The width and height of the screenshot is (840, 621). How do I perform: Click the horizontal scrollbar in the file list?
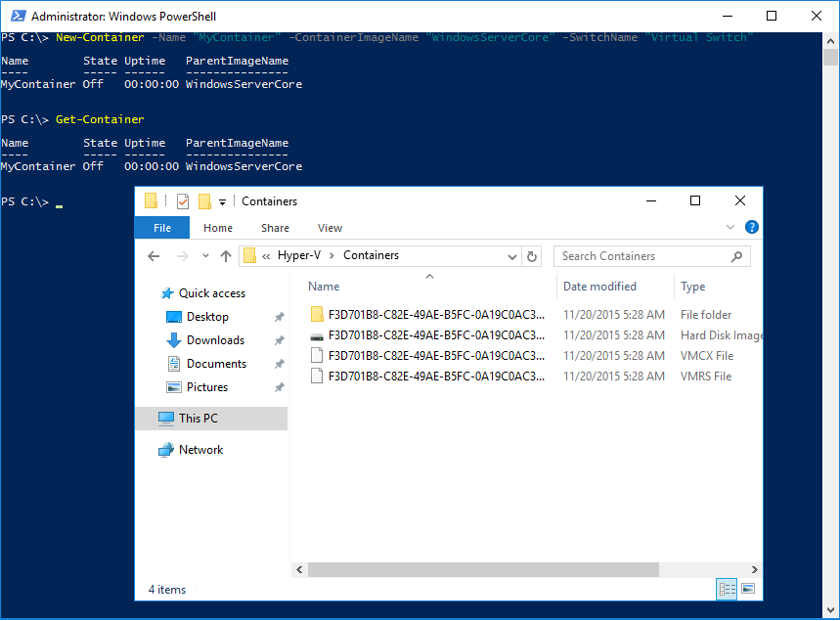tap(483, 570)
